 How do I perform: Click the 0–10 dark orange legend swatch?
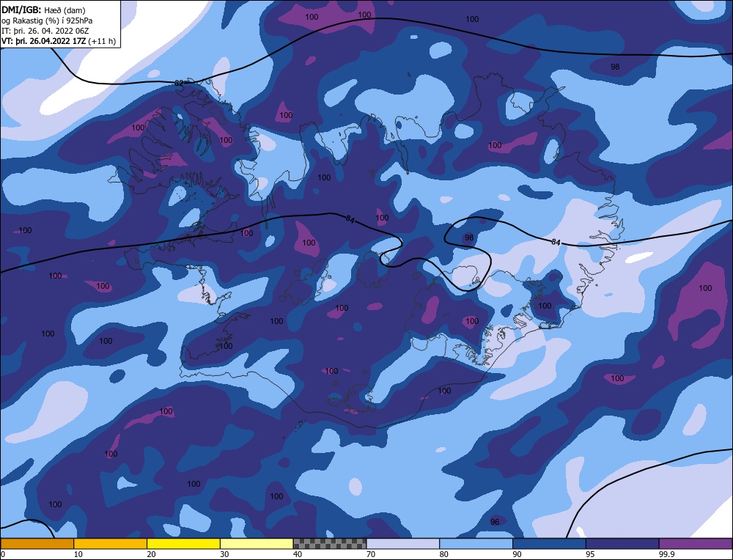click(37, 543)
